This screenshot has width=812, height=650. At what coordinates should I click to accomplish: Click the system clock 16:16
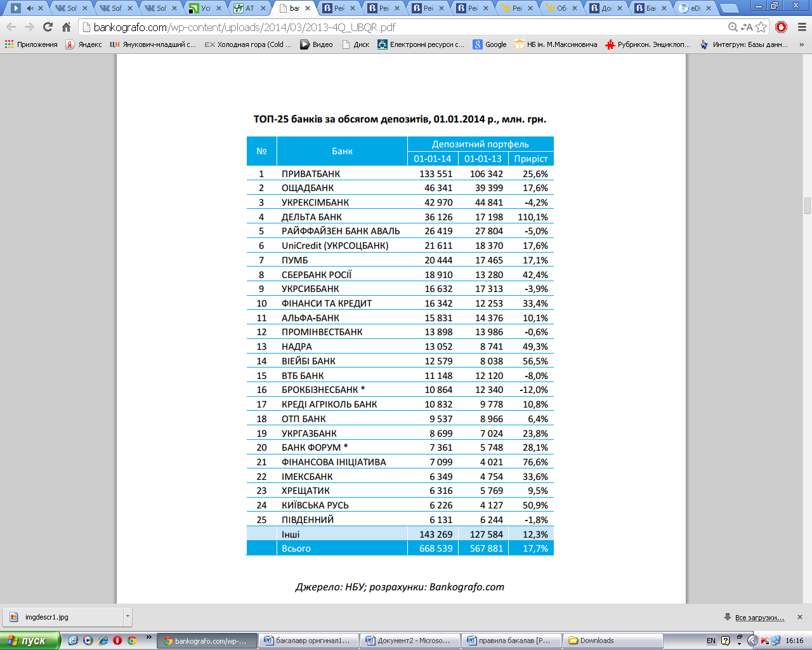(x=794, y=640)
